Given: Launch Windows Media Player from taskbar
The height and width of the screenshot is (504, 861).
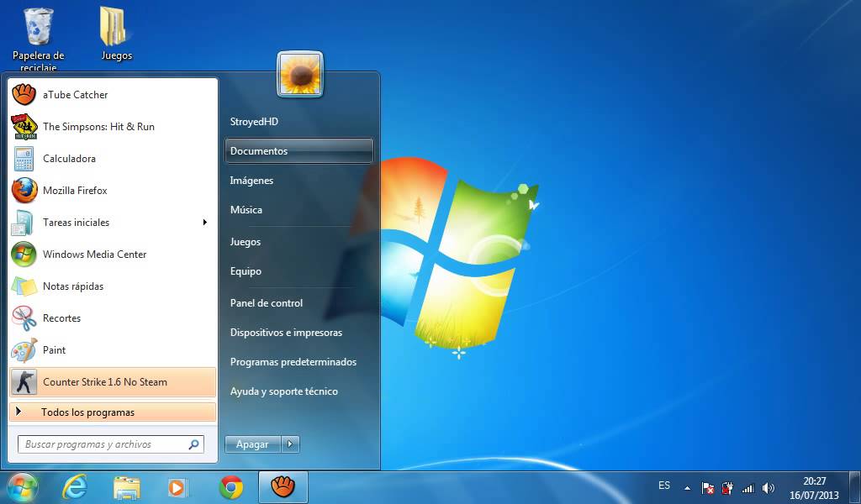Looking at the screenshot, I should click(177, 487).
